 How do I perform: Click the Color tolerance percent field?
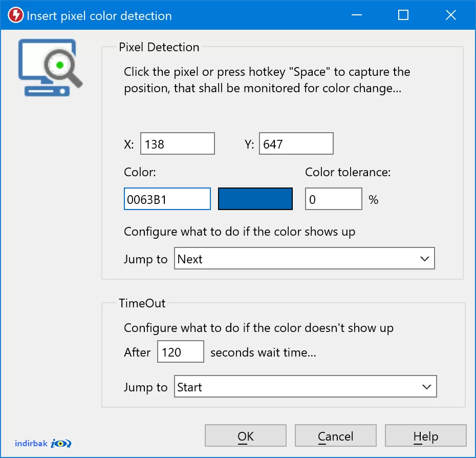pos(333,199)
